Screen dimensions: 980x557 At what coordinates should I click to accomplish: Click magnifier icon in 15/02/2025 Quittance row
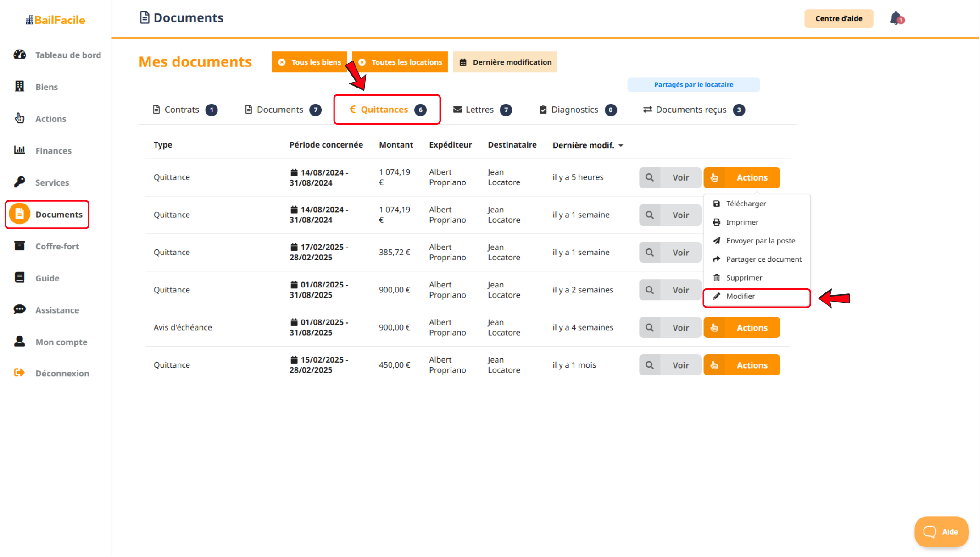[x=650, y=365]
